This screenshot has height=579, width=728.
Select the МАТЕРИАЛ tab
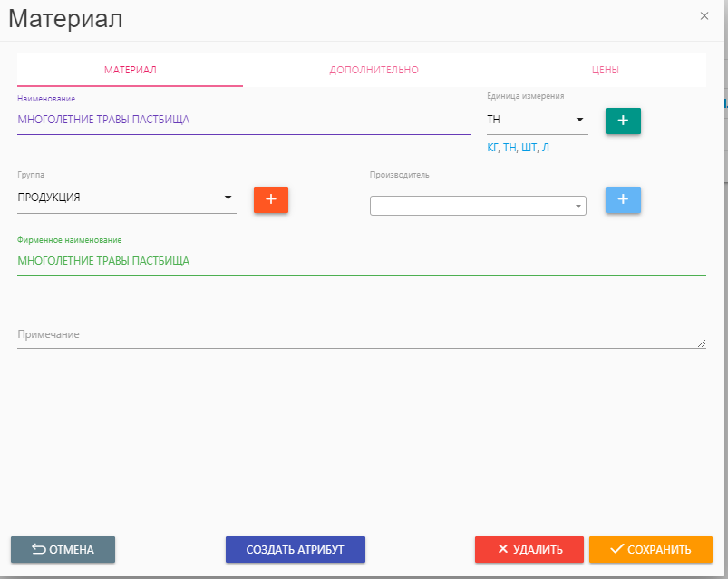[130, 70]
